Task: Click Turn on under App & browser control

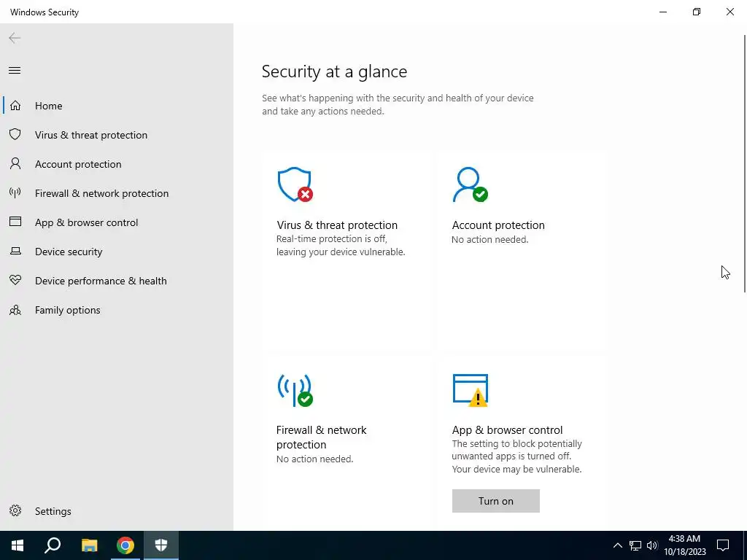Action: pos(495,501)
